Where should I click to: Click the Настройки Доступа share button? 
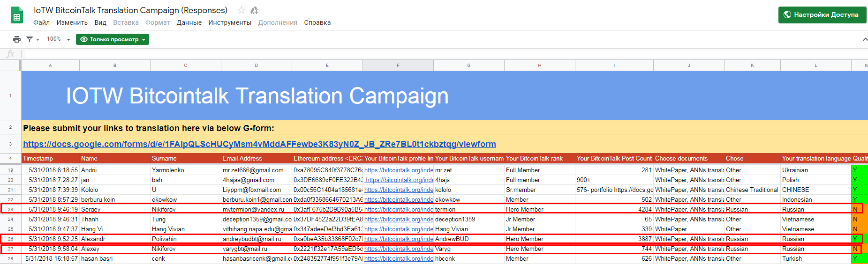coord(822,15)
